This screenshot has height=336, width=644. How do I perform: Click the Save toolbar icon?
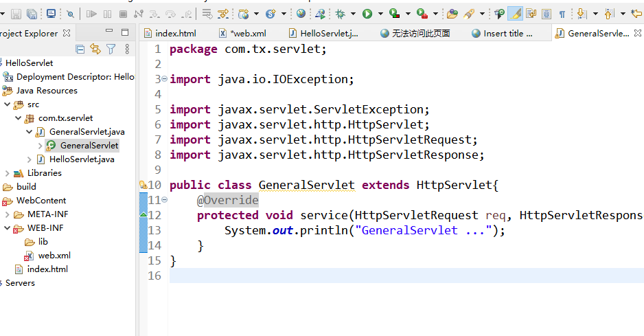click(16, 14)
